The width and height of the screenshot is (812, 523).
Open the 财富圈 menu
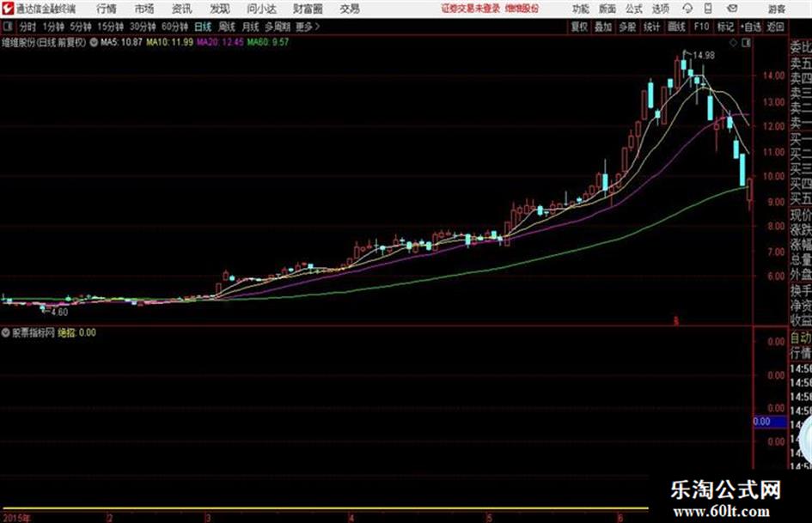pos(308,9)
